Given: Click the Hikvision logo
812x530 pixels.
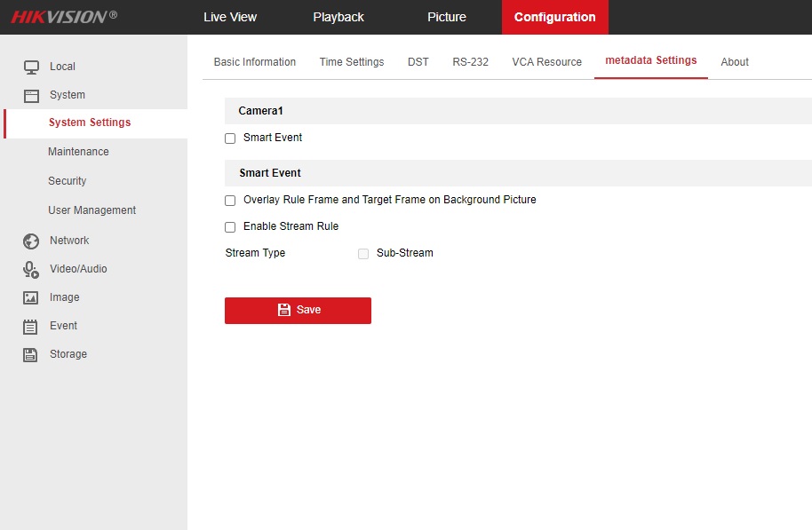Looking at the screenshot, I should (x=64, y=17).
